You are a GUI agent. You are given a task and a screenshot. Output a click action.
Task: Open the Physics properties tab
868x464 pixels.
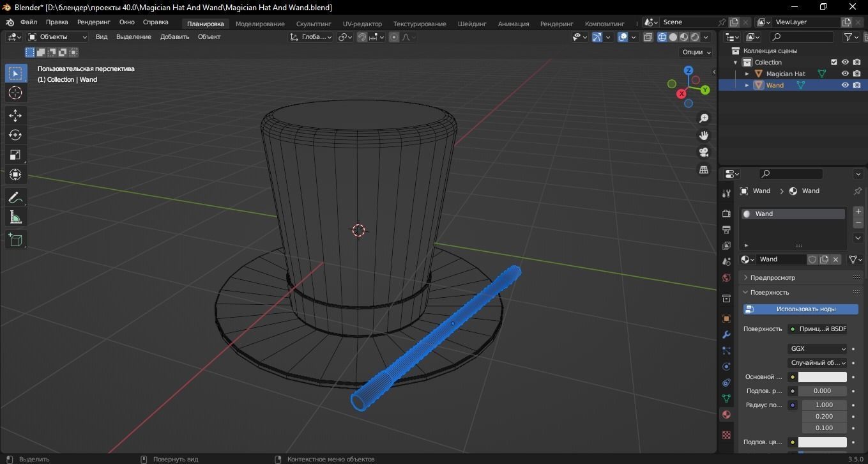click(x=726, y=366)
